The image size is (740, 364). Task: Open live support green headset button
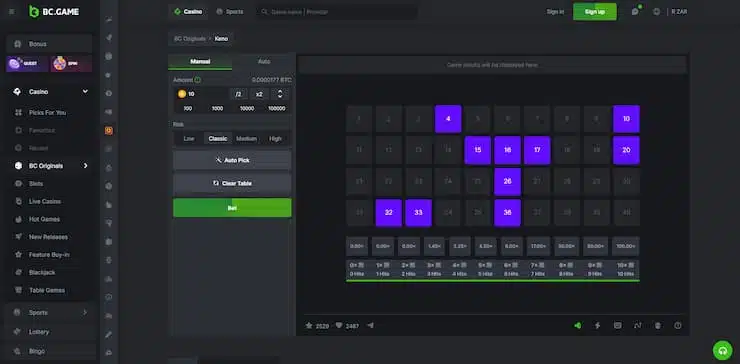(722, 350)
